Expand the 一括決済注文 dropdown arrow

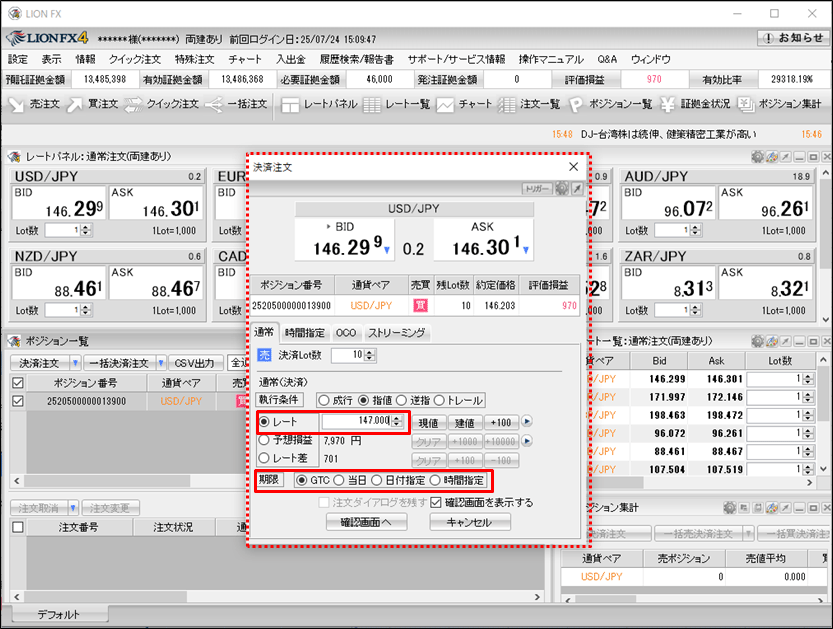tap(161, 362)
